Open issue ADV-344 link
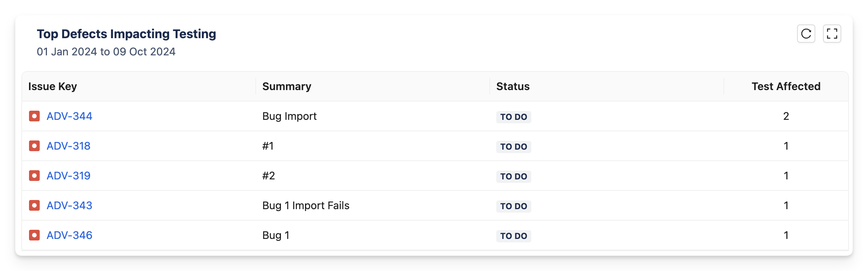 pos(69,116)
